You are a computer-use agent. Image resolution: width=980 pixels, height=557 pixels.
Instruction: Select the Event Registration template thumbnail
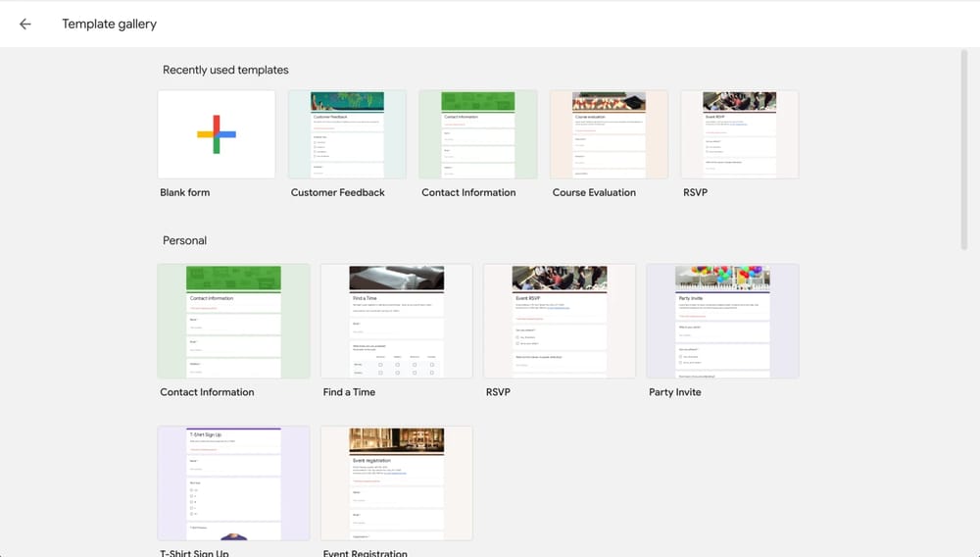tap(397, 482)
